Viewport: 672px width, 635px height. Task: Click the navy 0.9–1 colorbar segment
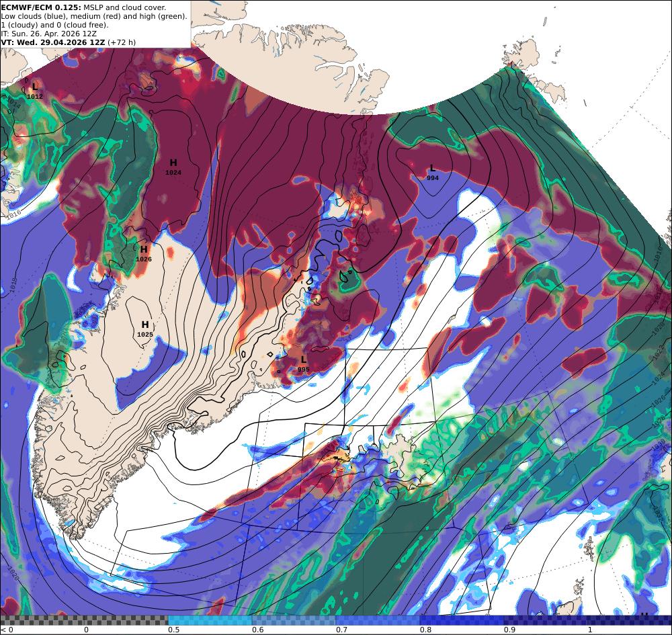[x=546, y=620]
